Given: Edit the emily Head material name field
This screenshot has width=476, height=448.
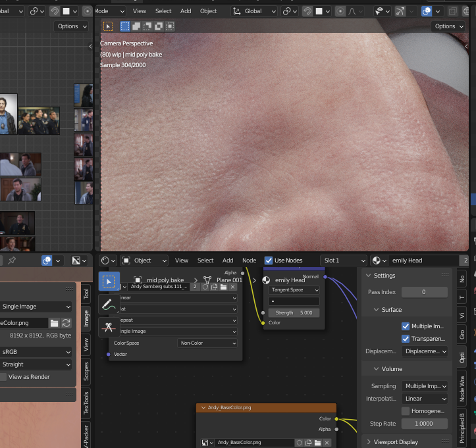Looking at the screenshot, I should click(x=423, y=261).
